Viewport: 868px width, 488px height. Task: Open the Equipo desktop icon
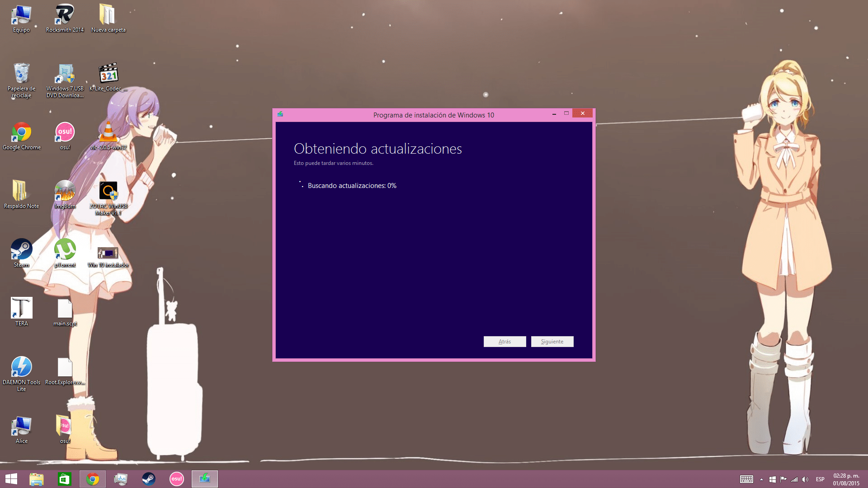click(x=21, y=18)
